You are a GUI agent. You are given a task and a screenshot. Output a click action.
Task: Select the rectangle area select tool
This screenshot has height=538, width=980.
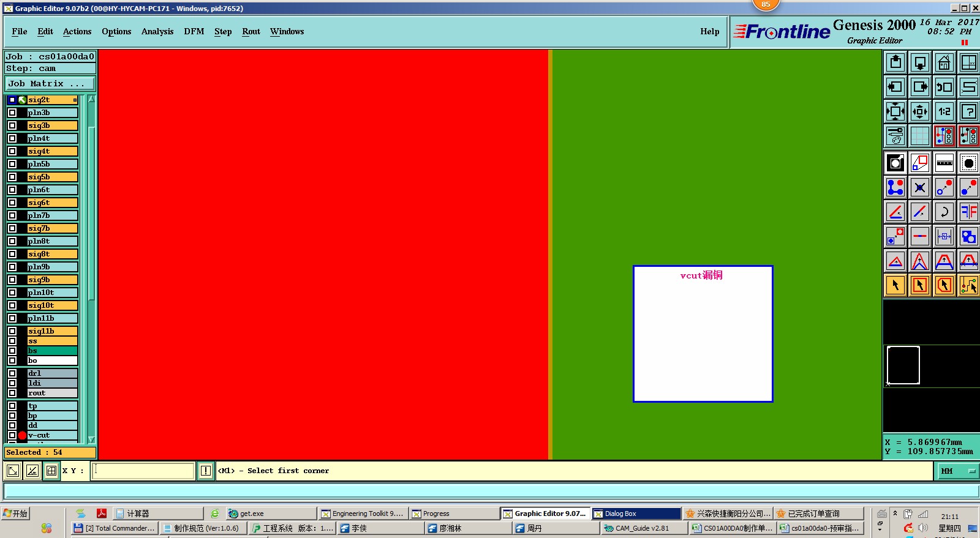[x=920, y=285]
